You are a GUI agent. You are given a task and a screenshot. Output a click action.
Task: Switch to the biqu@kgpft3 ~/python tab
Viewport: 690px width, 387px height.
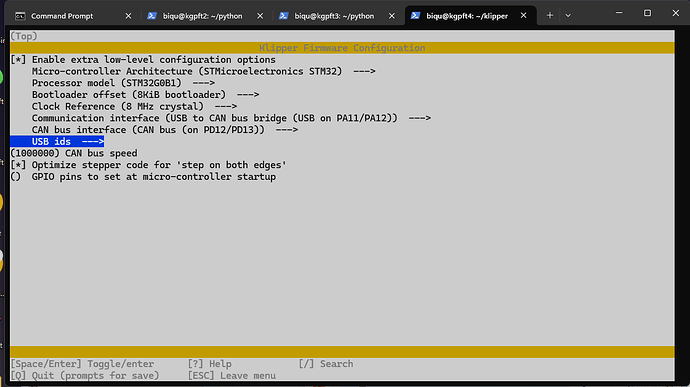pos(337,16)
